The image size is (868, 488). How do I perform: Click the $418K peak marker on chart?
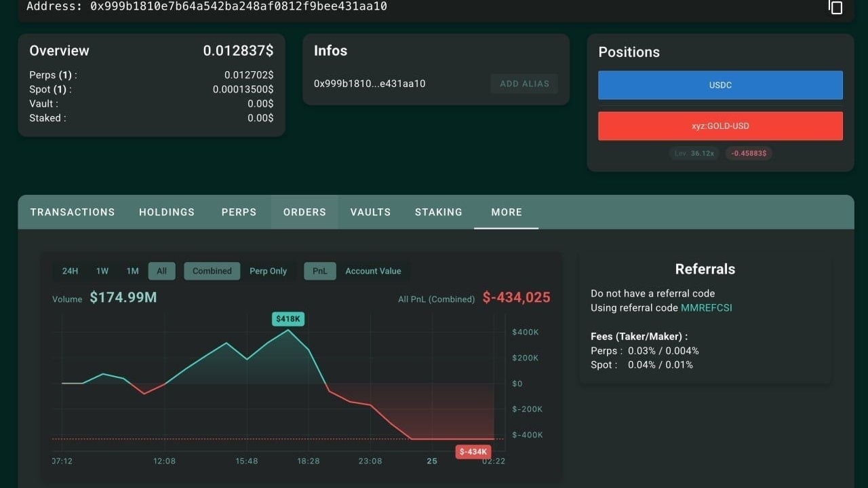pyautogui.click(x=288, y=318)
